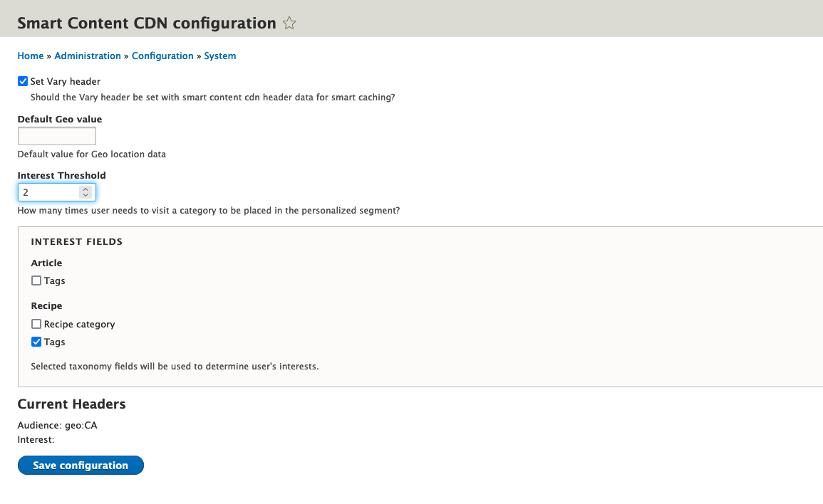Go to the Home breadcrumb link
Image resolution: width=823 pixels, height=504 pixels.
[x=31, y=56]
